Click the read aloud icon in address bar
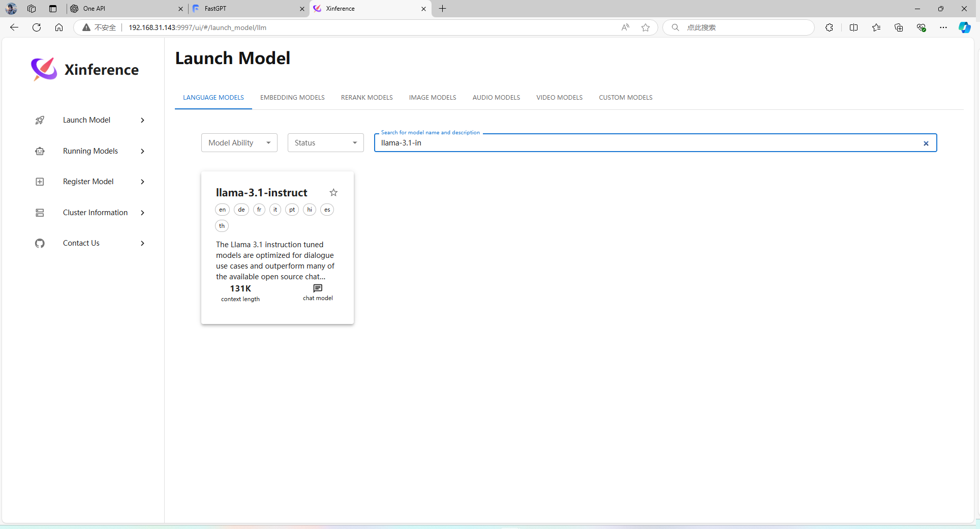980x529 pixels. pos(625,27)
